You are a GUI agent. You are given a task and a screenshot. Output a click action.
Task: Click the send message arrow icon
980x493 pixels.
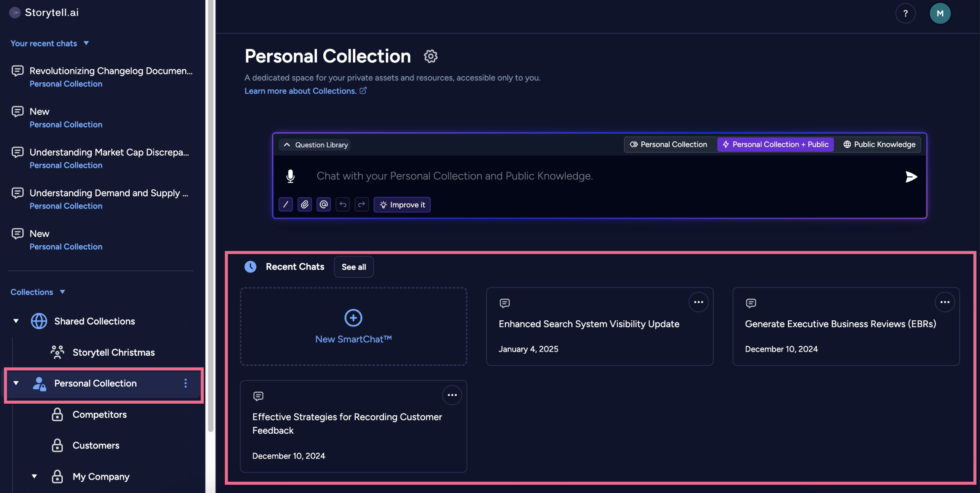tap(911, 177)
